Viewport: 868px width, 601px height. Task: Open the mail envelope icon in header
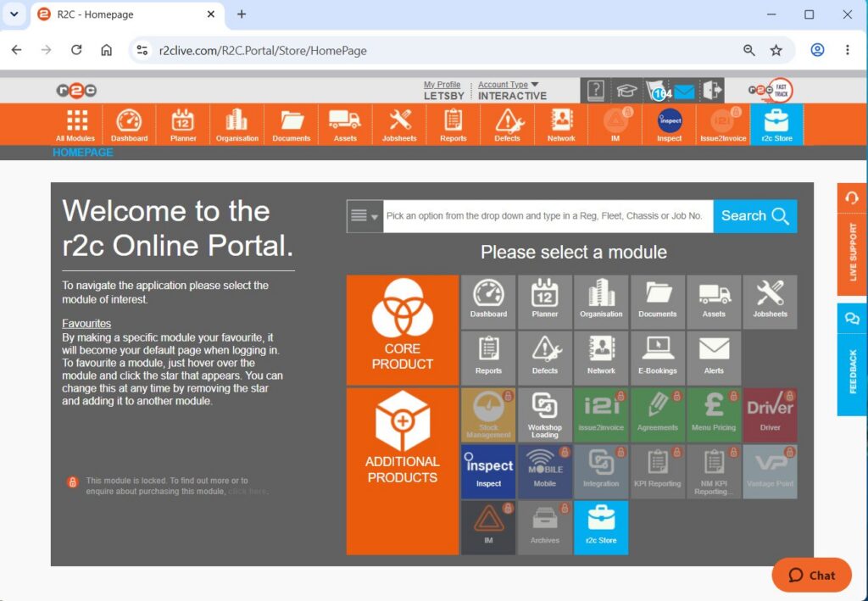(684, 92)
